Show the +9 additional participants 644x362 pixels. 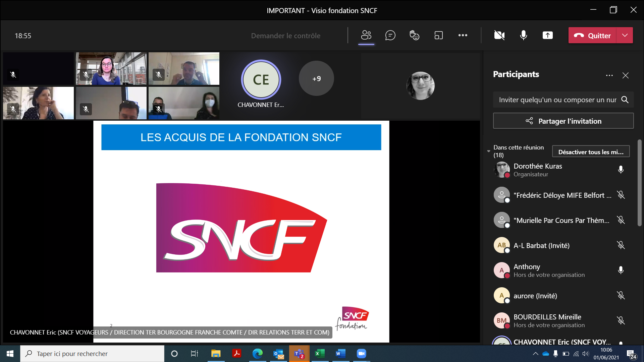tap(316, 78)
